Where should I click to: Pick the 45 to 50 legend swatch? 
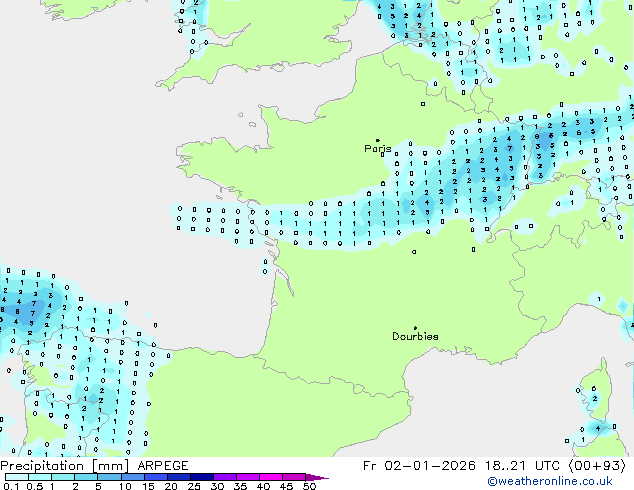[294, 477]
